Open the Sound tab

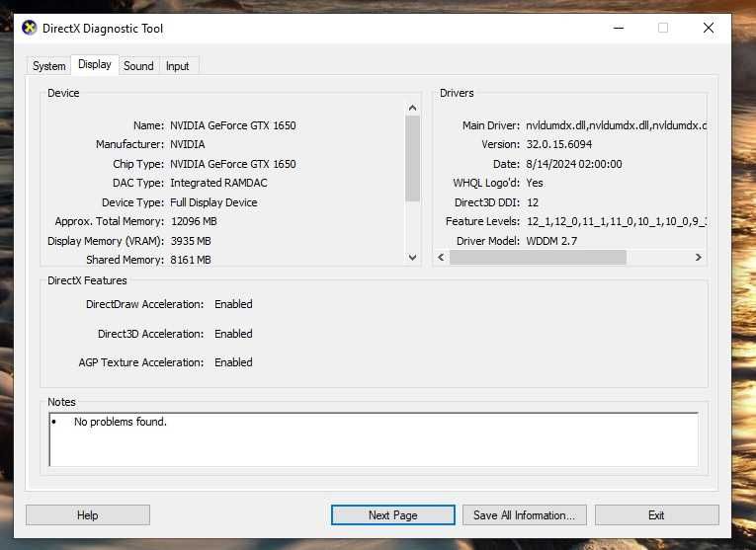(138, 66)
